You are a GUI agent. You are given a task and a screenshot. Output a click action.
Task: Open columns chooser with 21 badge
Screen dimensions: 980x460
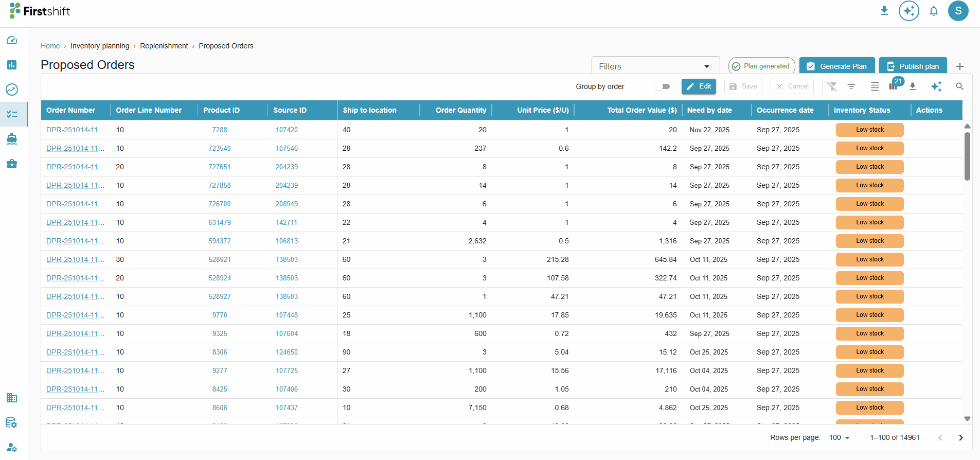pos(894,85)
